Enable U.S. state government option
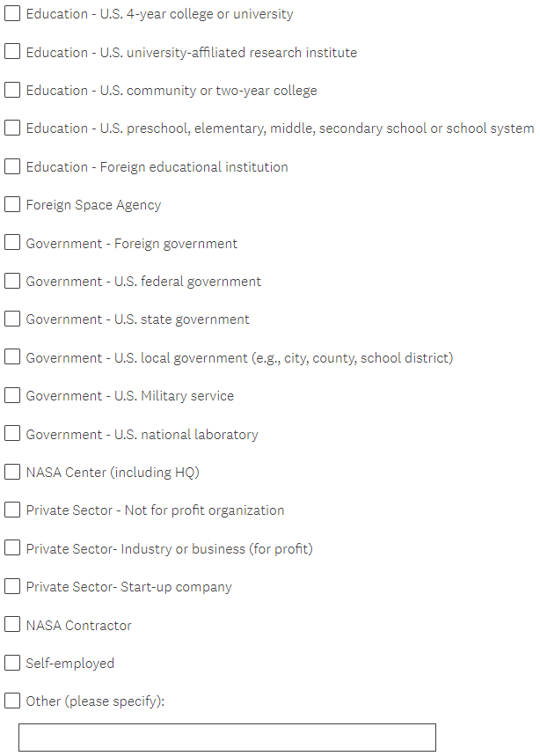540x756 pixels. [12, 319]
